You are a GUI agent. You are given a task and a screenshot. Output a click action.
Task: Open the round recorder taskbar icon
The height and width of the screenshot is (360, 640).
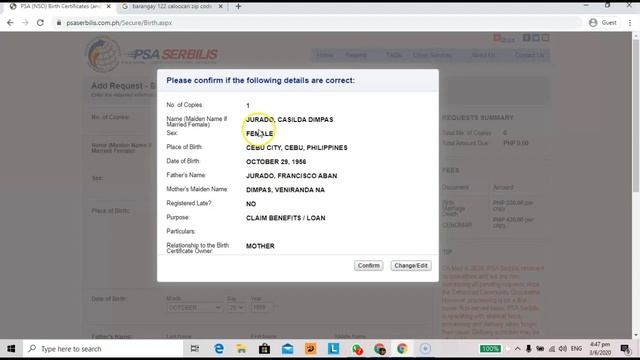[425, 349]
